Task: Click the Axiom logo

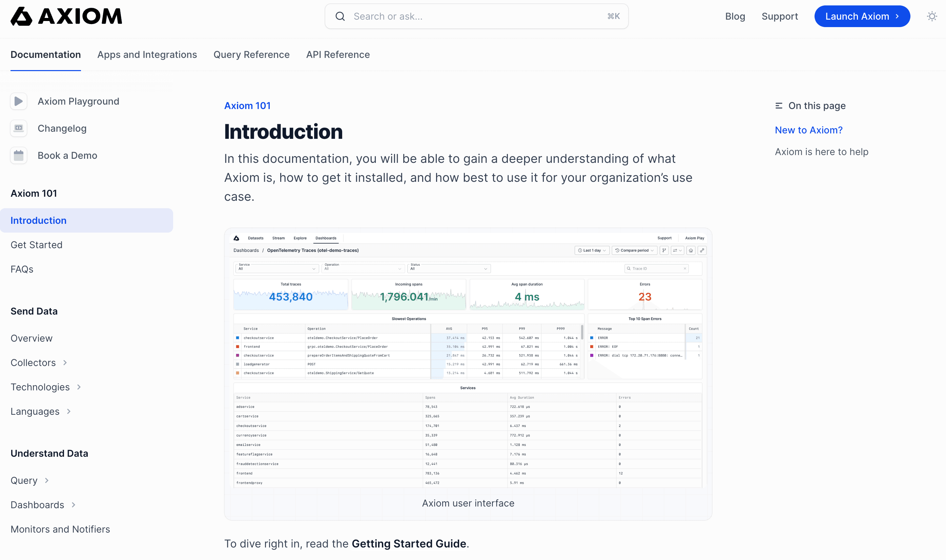Action: point(66,16)
